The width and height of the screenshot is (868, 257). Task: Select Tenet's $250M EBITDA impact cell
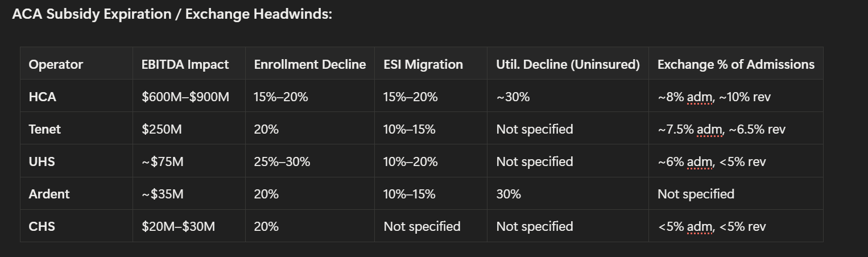pos(163,129)
